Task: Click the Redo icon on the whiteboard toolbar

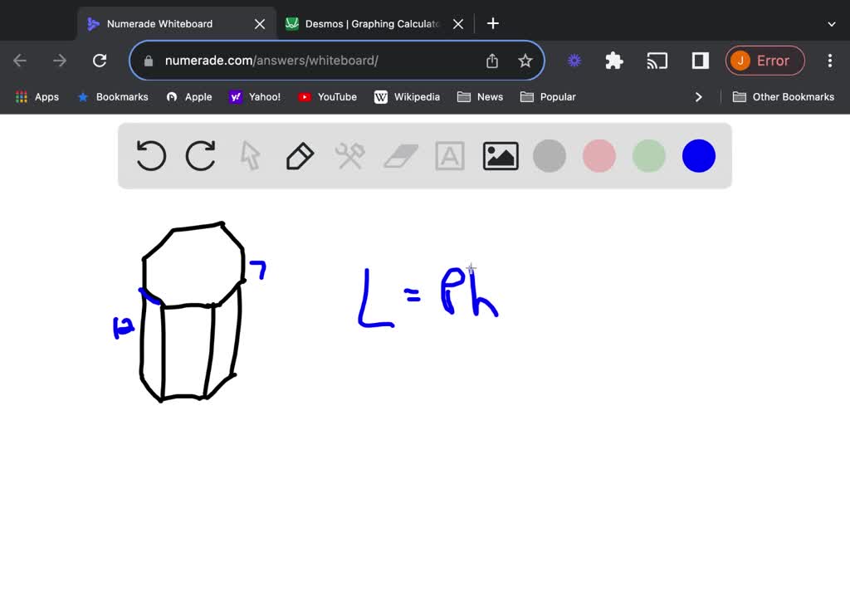Action: click(200, 155)
